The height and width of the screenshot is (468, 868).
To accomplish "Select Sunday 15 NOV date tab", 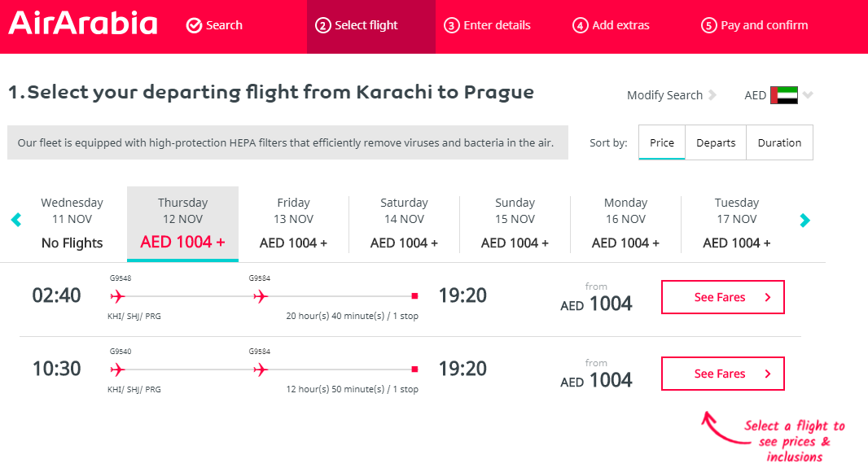I will (515, 224).
